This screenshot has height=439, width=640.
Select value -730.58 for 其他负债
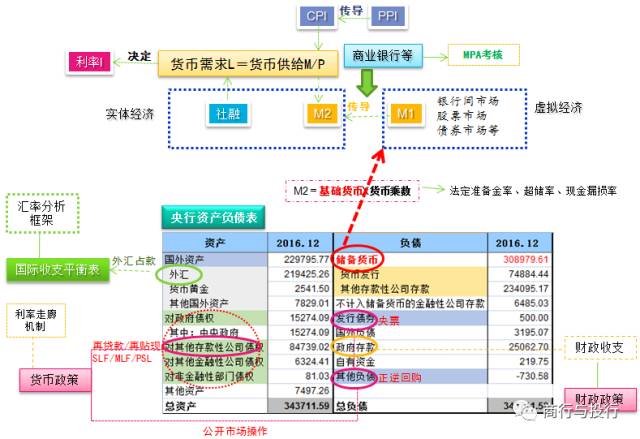tap(532, 376)
